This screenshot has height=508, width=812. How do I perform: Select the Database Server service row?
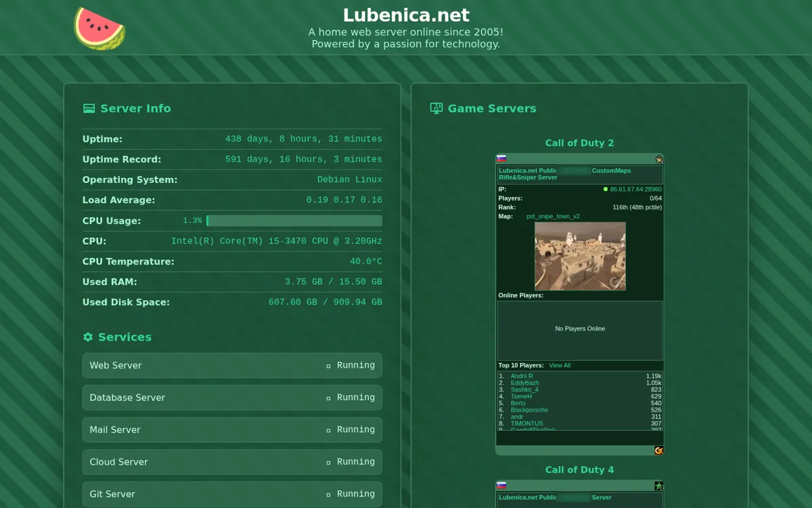[232, 398]
